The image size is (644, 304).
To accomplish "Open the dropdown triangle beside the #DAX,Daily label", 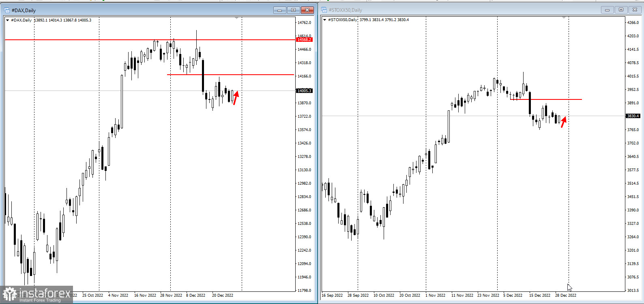I will pos(7,20).
